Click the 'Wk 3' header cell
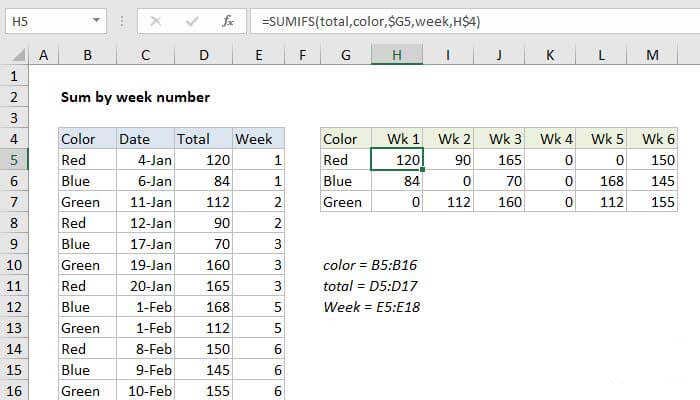 499,139
